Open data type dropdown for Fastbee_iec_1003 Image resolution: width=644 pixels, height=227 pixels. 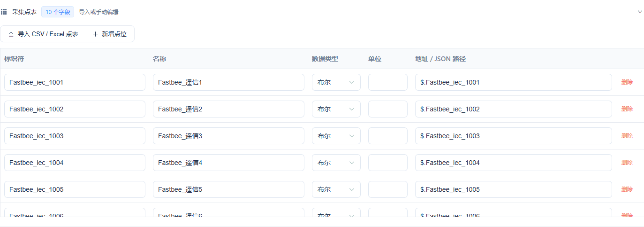click(x=336, y=136)
